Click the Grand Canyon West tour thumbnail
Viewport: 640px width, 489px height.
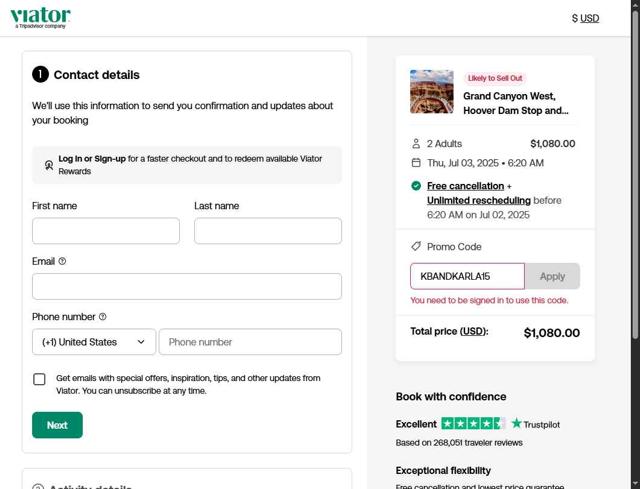click(x=431, y=92)
